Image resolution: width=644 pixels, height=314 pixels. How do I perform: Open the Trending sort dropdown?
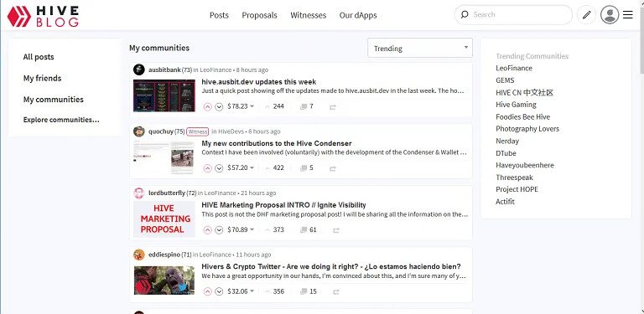tap(420, 48)
